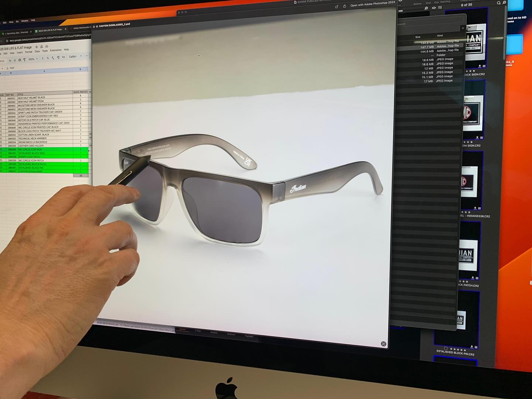Image resolution: width=532 pixels, height=399 pixels.
Task: Open the macOS Go menu
Action: [17, 21]
